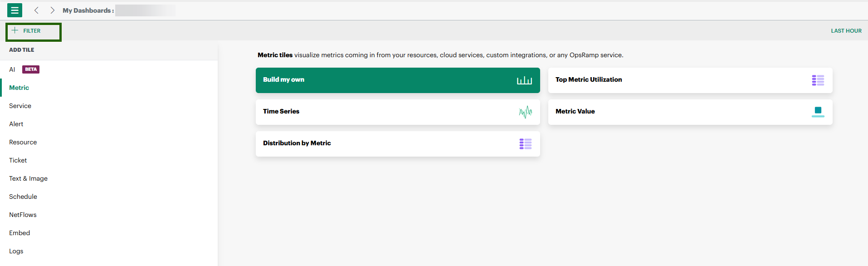Open the green hamburger menu

tap(15, 10)
